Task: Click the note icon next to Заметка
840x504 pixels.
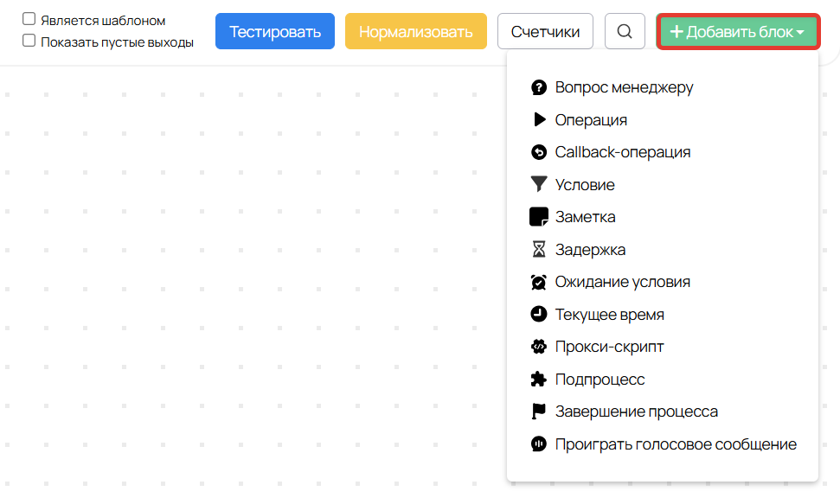Action: tap(538, 216)
